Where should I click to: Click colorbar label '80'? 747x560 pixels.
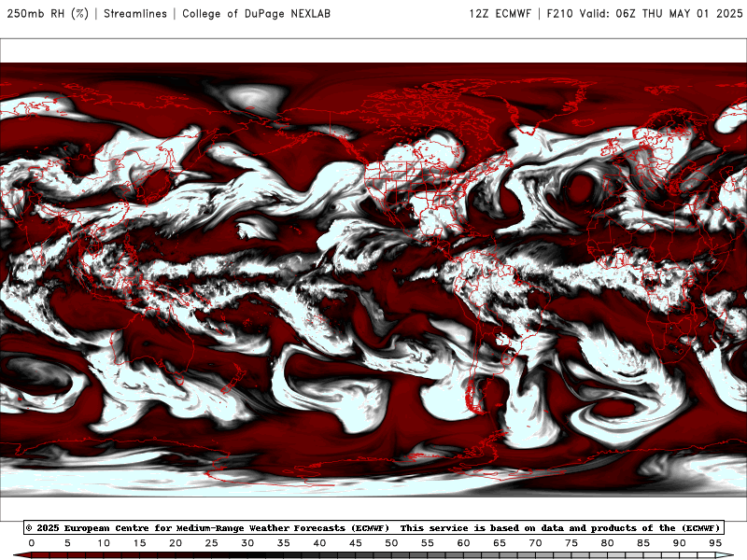pyautogui.click(x=608, y=543)
